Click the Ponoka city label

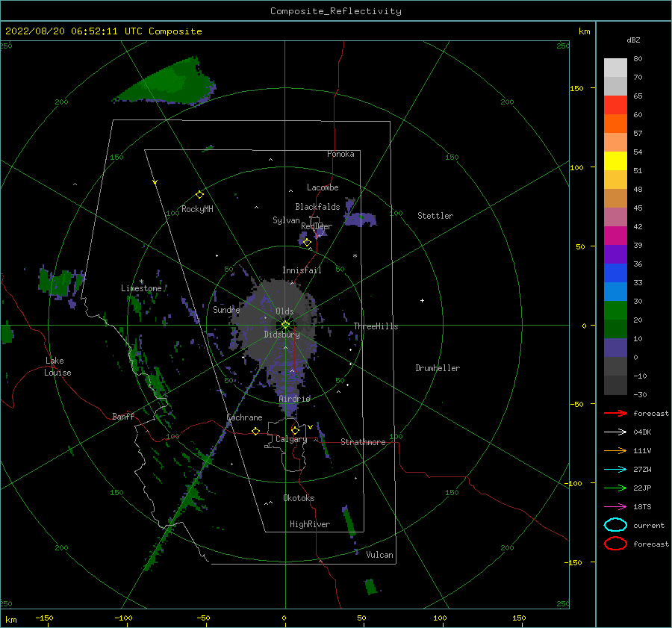[340, 154]
